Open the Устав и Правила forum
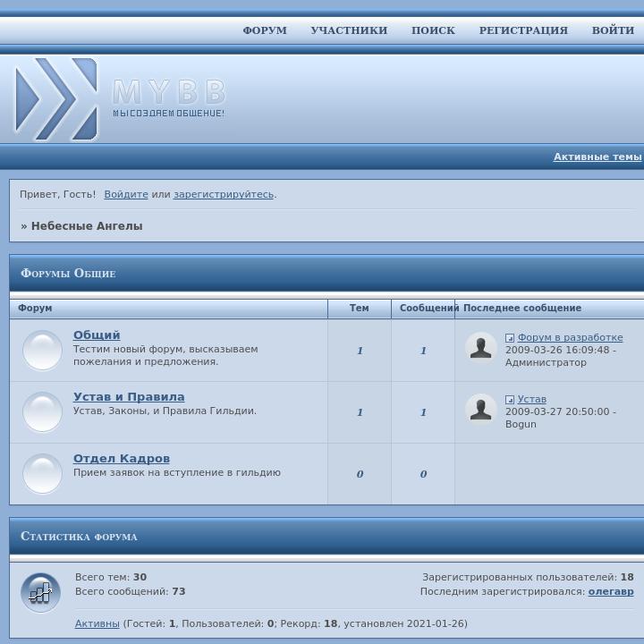This screenshot has width=644, height=644. [x=129, y=397]
